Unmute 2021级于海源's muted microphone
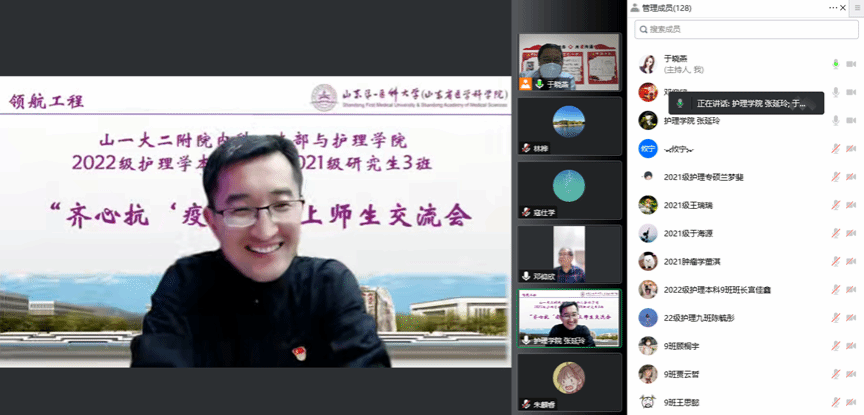 point(836,234)
